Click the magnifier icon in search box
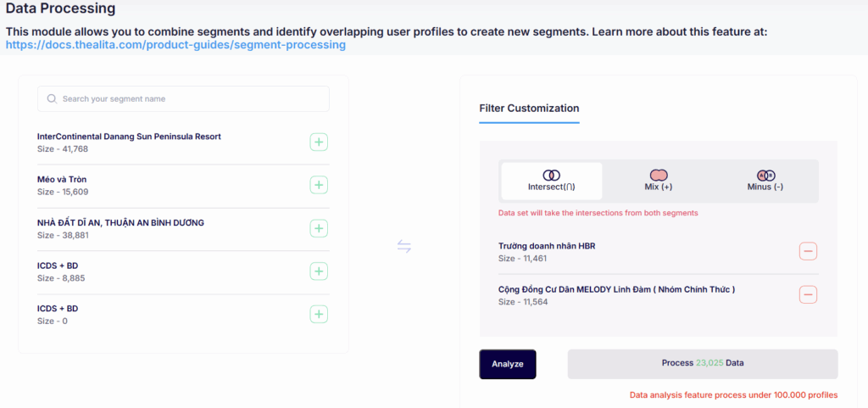868x408 pixels. pos(52,98)
